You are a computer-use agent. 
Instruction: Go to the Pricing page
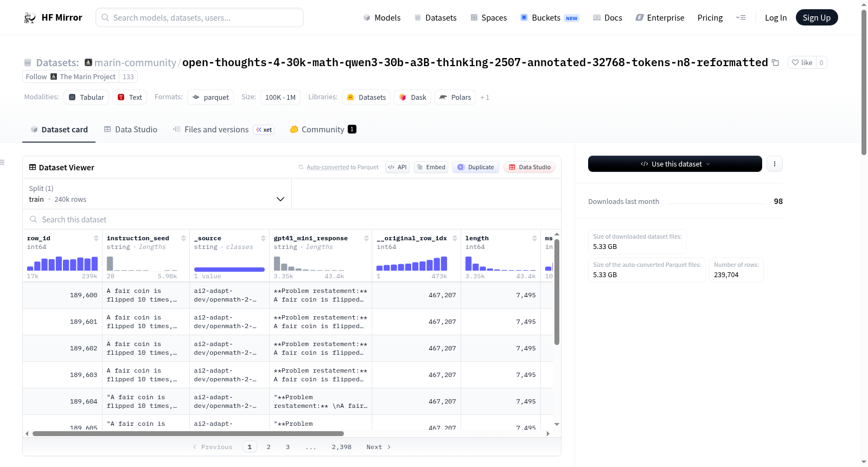tap(710, 17)
